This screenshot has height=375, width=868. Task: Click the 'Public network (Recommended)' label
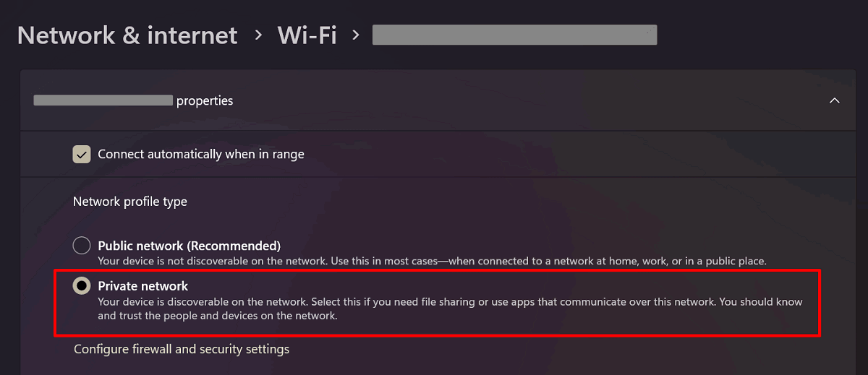(x=190, y=246)
